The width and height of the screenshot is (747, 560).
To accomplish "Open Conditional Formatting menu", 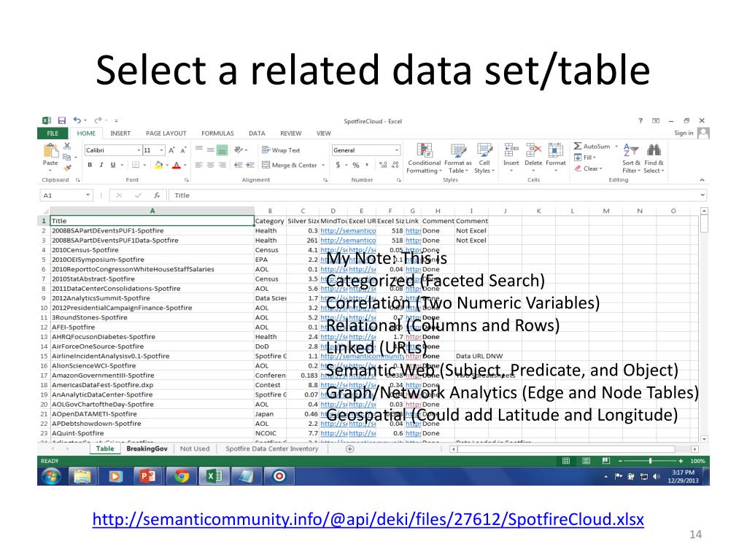I will click(x=424, y=158).
